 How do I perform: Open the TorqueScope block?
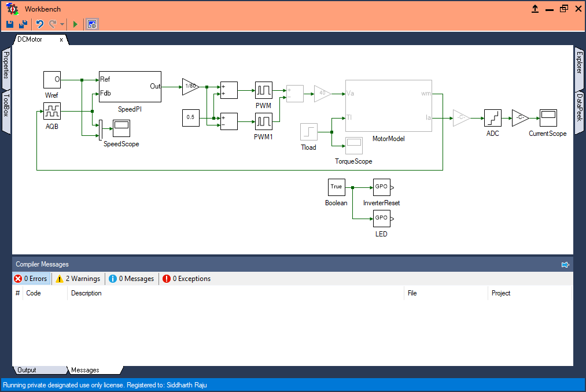pyautogui.click(x=353, y=146)
